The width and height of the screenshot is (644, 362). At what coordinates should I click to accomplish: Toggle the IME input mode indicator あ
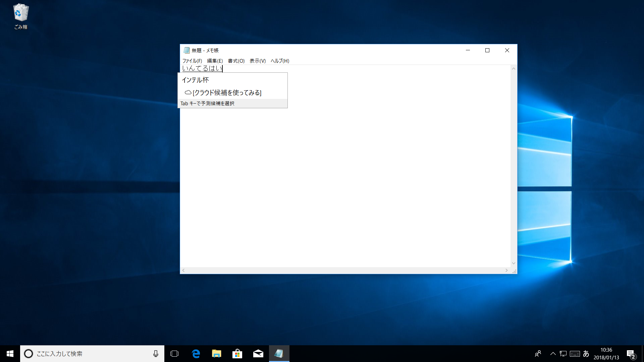586,354
